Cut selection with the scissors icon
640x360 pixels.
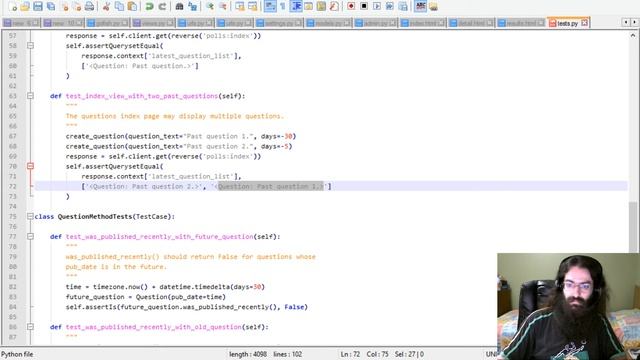(x=106, y=6)
